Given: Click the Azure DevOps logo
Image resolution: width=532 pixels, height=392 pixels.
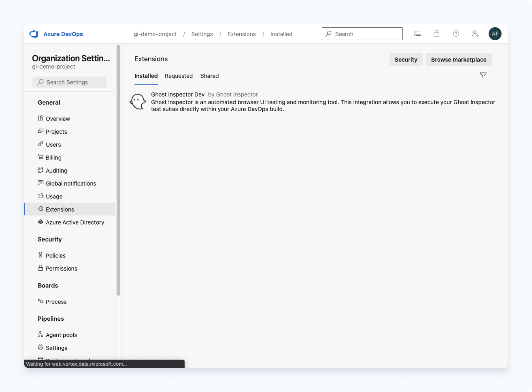Looking at the screenshot, I should pyautogui.click(x=34, y=34).
